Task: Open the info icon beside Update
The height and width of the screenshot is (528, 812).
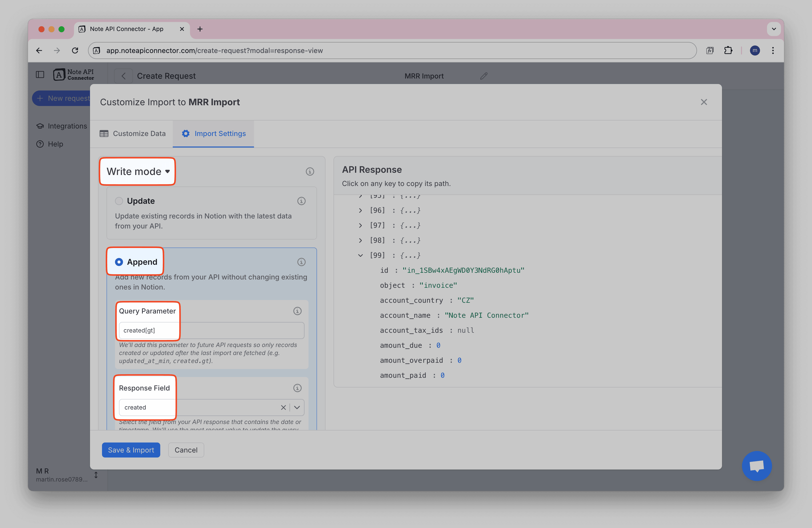Action: pyautogui.click(x=301, y=201)
